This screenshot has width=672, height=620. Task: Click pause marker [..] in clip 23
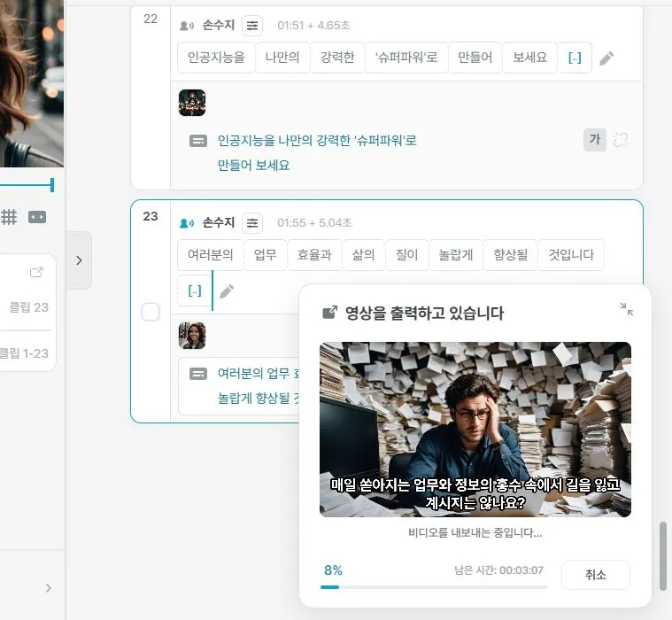pyautogui.click(x=195, y=291)
